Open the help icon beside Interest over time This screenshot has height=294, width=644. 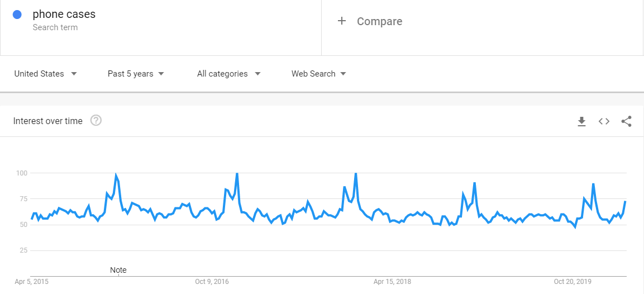[96, 121]
